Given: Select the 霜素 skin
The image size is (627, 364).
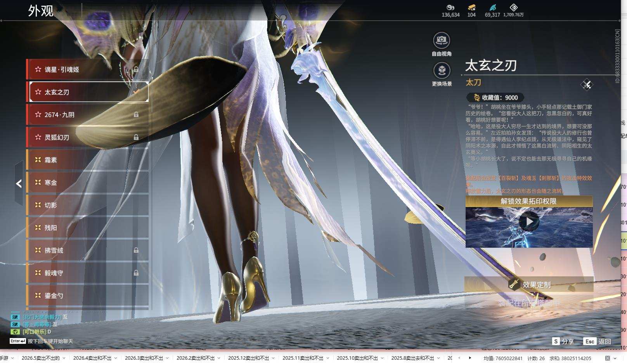Looking at the screenshot, I should [88, 160].
